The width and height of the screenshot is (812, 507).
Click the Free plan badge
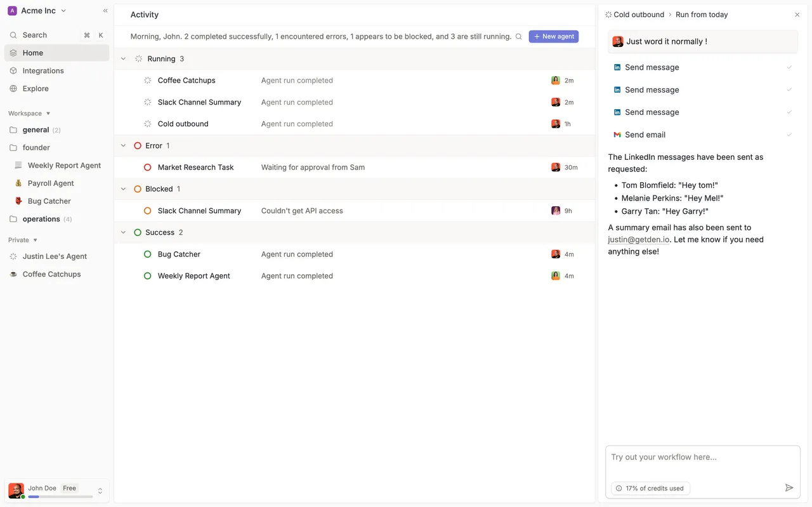pos(69,488)
